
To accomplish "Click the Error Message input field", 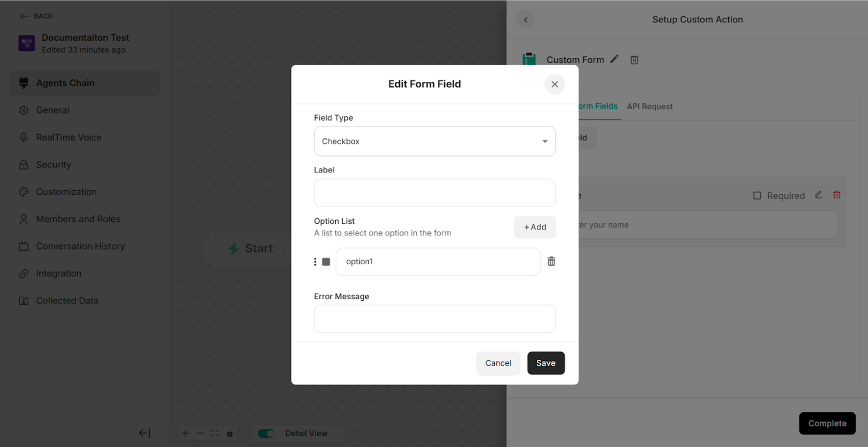I will (x=434, y=319).
